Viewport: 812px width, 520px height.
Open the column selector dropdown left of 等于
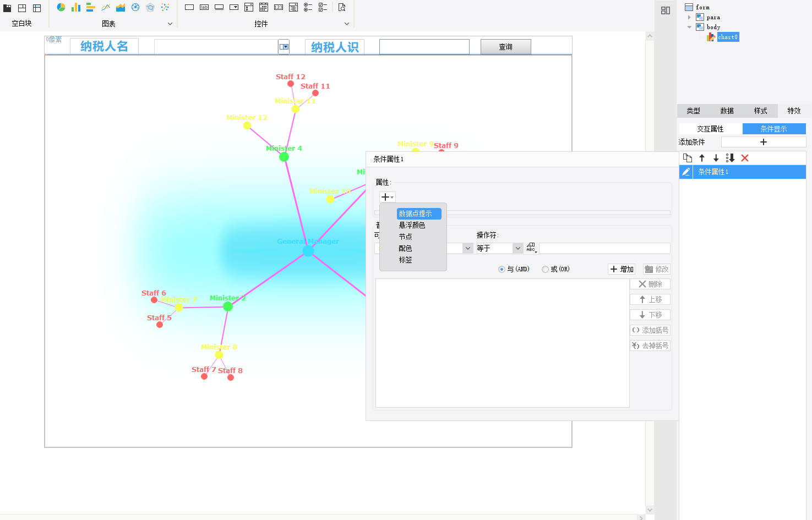click(468, 248)
